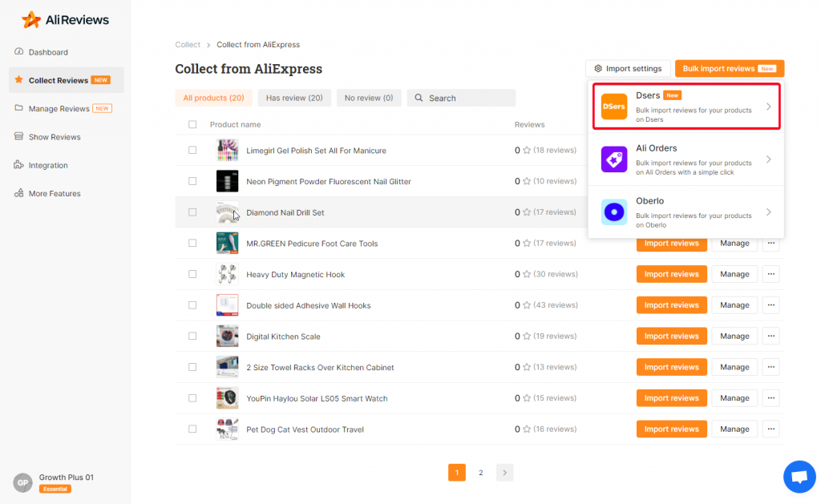Select the 2 Size Towel Racks checkbox

(x=192, y=367)
